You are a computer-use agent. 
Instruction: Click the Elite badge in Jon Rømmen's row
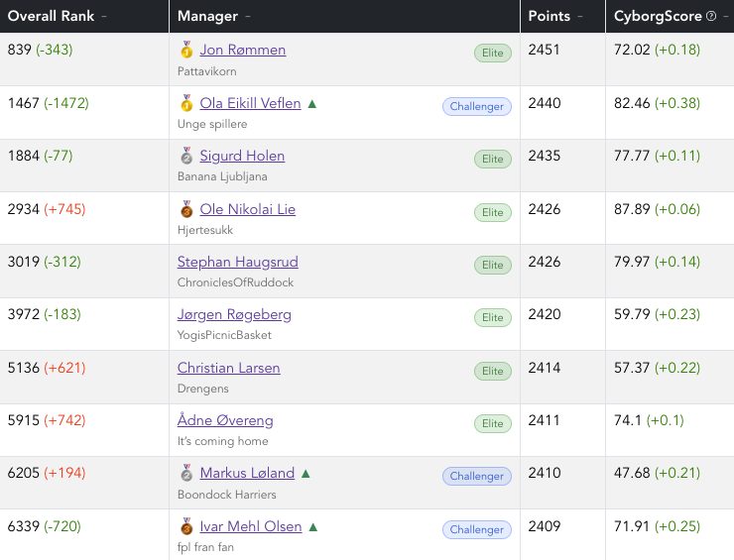492,53
